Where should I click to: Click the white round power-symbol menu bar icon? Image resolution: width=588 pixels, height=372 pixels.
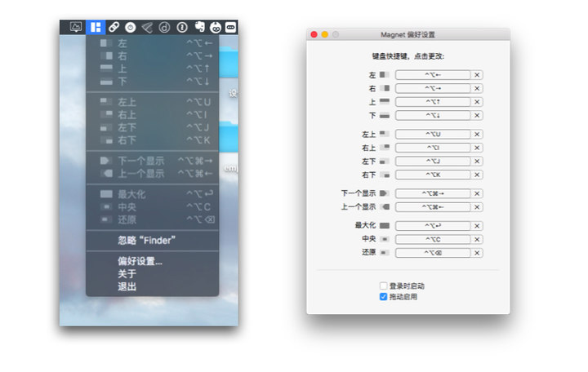pos(131,28)
